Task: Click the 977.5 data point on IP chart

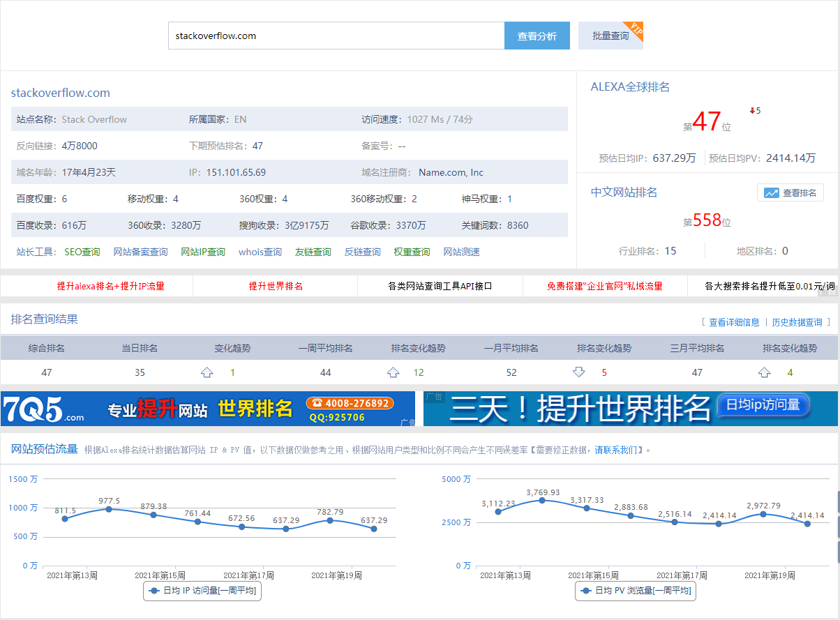Action: pyautogui.click(x=109, y=509)
